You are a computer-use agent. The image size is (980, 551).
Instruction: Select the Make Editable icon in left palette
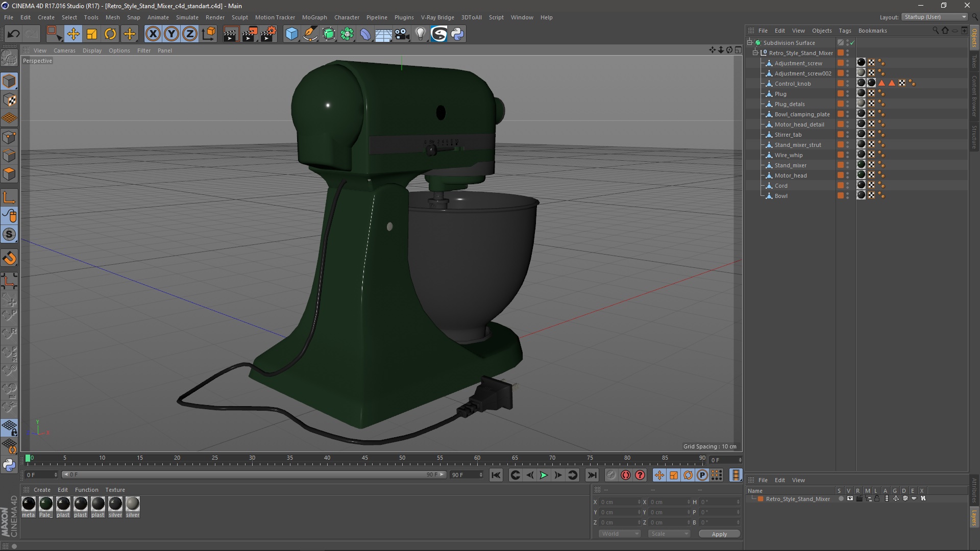9,58
